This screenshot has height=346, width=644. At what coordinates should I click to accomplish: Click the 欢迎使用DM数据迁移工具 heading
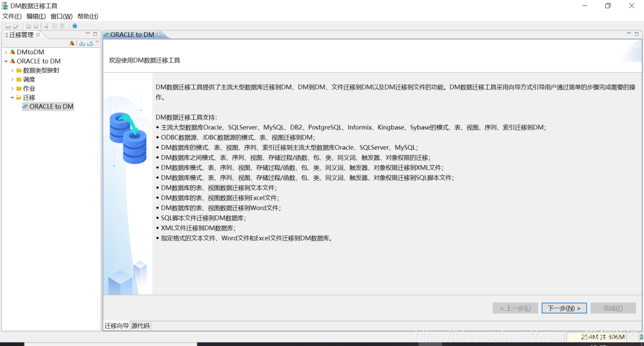(x=144, y=60)
